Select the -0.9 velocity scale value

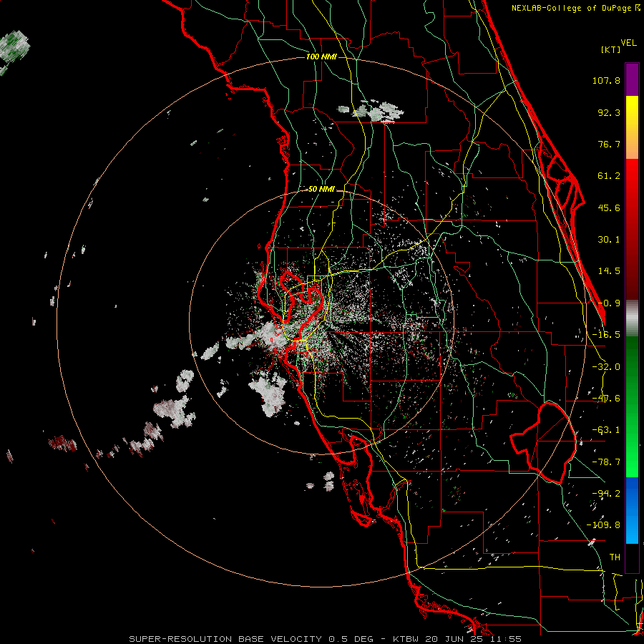tap(609, 303)
